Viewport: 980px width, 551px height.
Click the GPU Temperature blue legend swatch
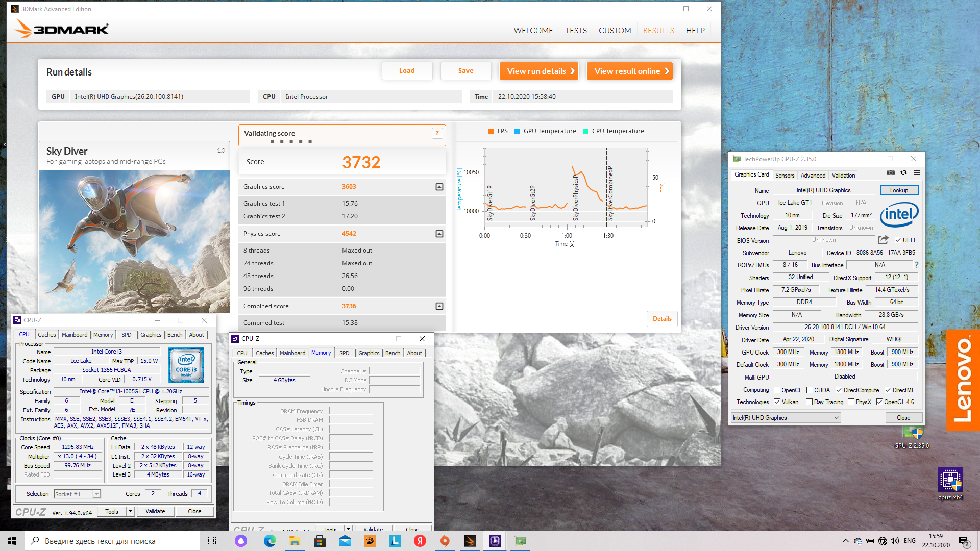coord(517,131)
